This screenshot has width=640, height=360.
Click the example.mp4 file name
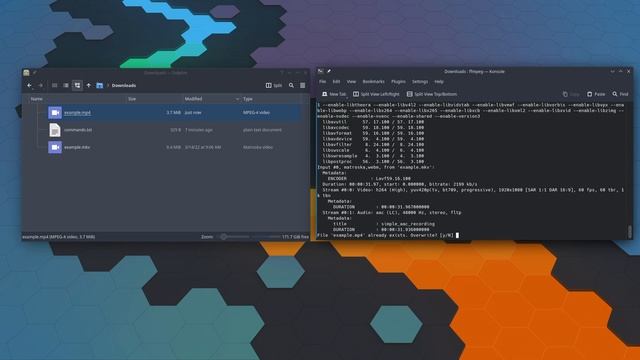pos(78,113)
